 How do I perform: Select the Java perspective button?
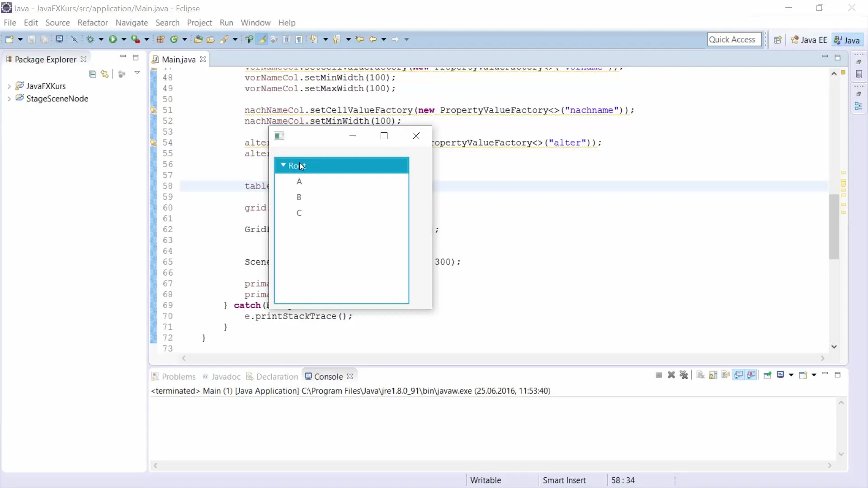847,40
